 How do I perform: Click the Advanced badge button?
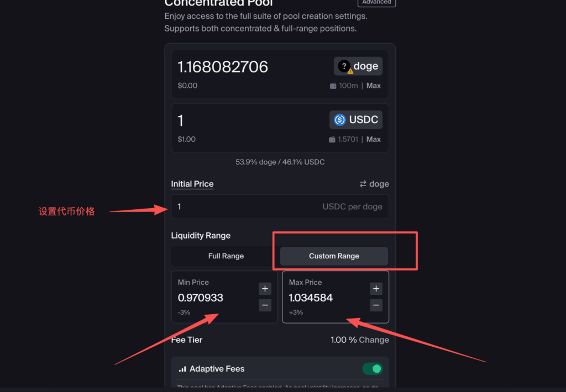pyautogui.click(x=376, y=2)
